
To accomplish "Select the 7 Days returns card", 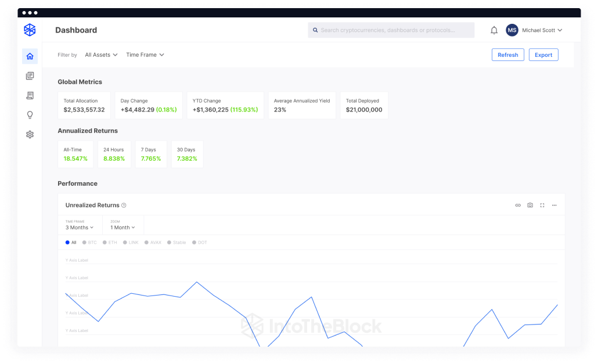I will (x=151, y=154).
